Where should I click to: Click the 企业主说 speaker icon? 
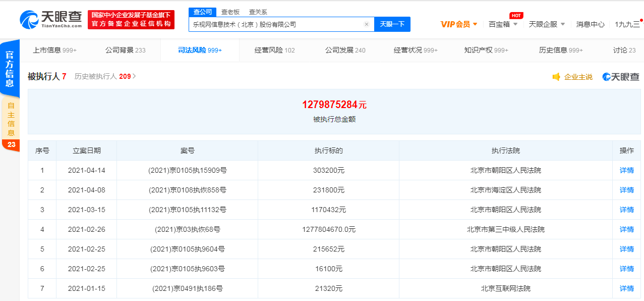pos(556,77)
